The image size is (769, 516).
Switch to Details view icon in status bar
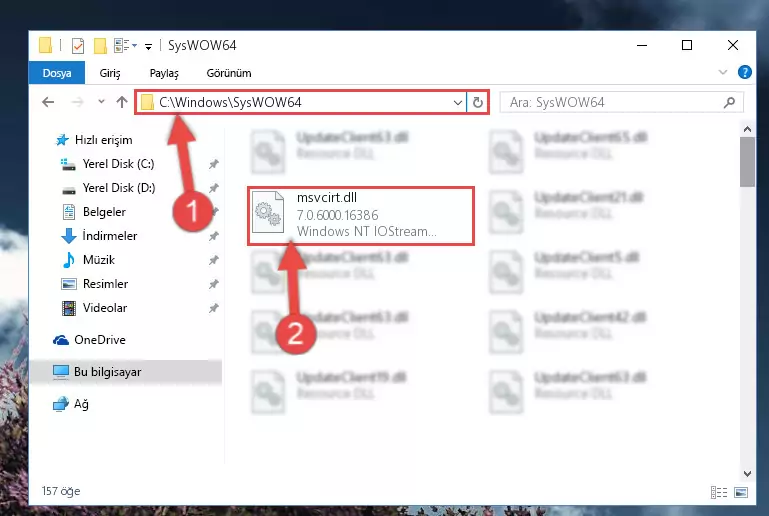(x=718, y=492)
